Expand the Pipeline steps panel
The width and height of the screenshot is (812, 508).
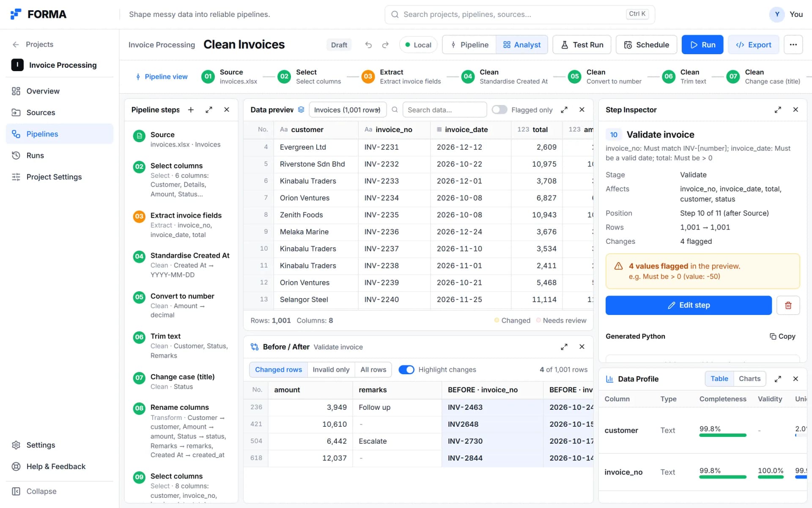coord(209,110)
